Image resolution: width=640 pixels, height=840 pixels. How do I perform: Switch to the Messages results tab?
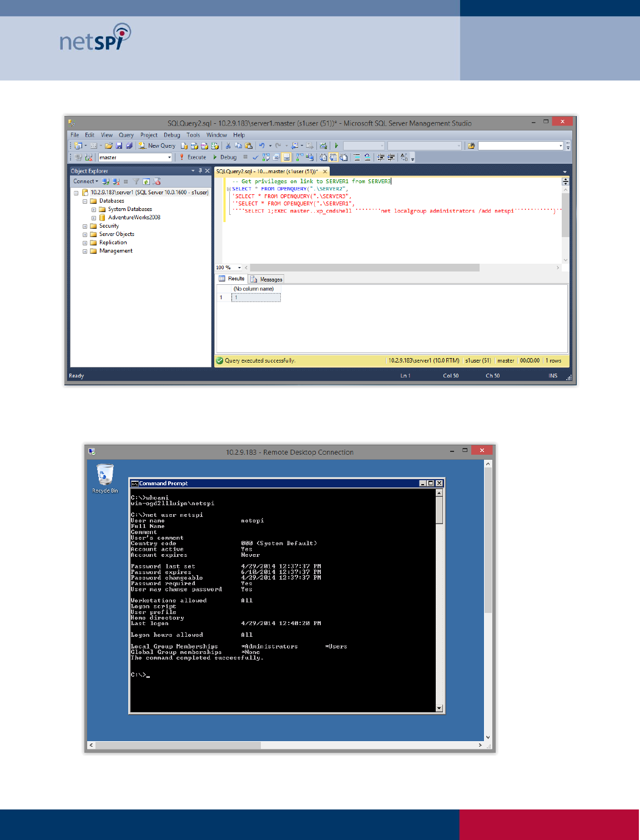266,279
